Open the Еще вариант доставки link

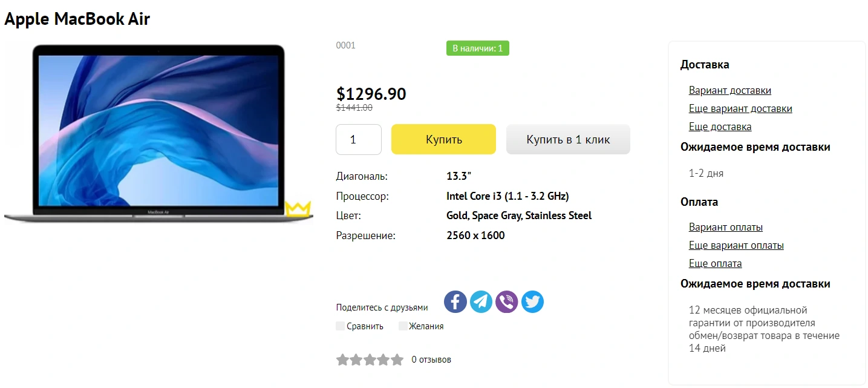click(740, 109)
